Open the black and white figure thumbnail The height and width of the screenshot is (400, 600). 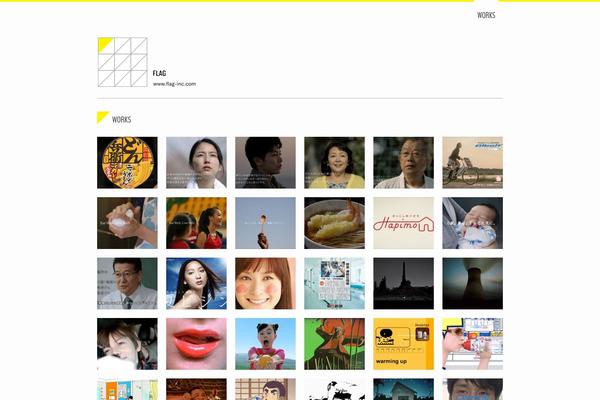pyautogui.click(x=334, y=389)
